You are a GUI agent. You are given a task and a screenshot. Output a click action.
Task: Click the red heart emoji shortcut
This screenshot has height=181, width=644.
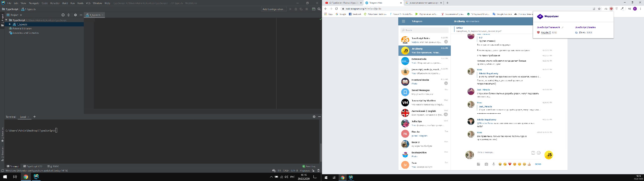click(510, 164)
